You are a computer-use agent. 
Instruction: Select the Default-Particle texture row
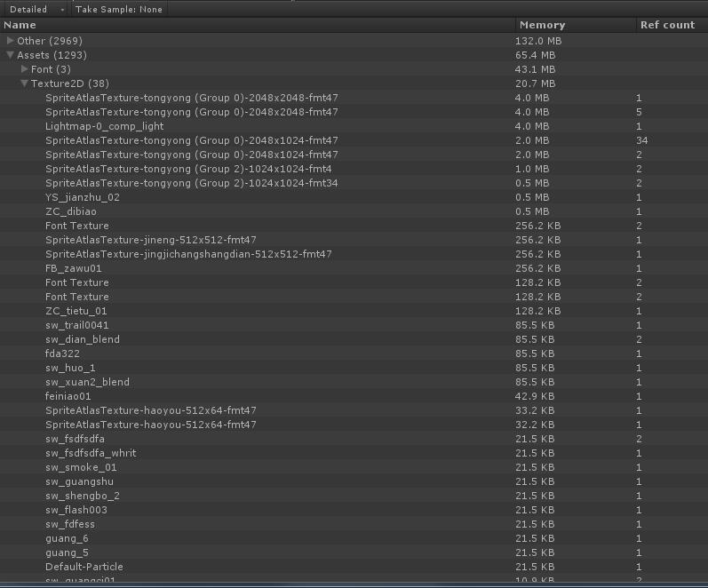click(354, 568)
